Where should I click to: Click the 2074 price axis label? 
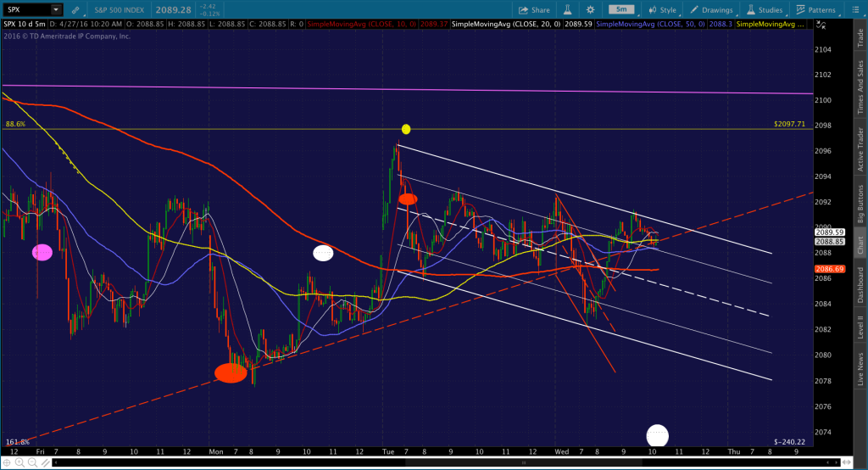(823, 433)
